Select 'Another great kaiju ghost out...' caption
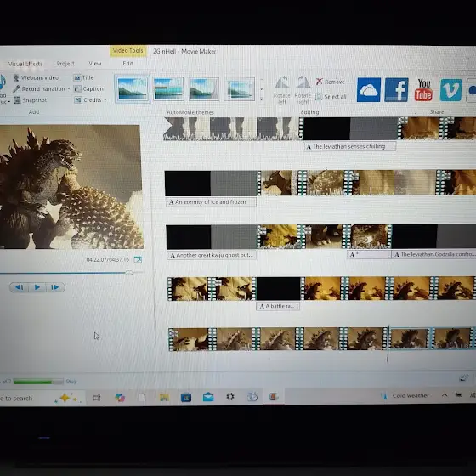 [212, 255]
